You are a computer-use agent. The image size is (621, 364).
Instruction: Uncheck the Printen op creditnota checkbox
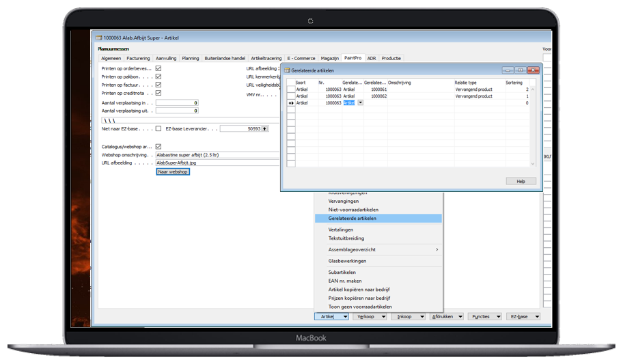click(158, 93)
